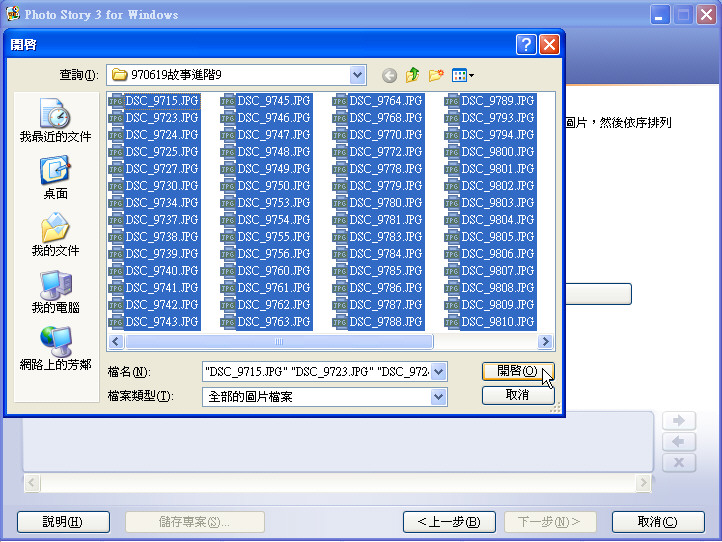This screenshot has height=542, width=722.
Task: Go to Desktop (桌面) location
Action: click(56, 179)
